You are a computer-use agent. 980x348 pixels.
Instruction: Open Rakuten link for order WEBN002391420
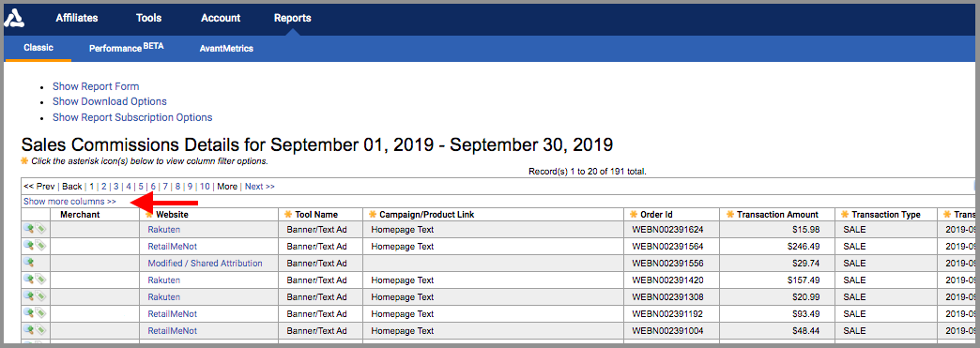[163, 280]
